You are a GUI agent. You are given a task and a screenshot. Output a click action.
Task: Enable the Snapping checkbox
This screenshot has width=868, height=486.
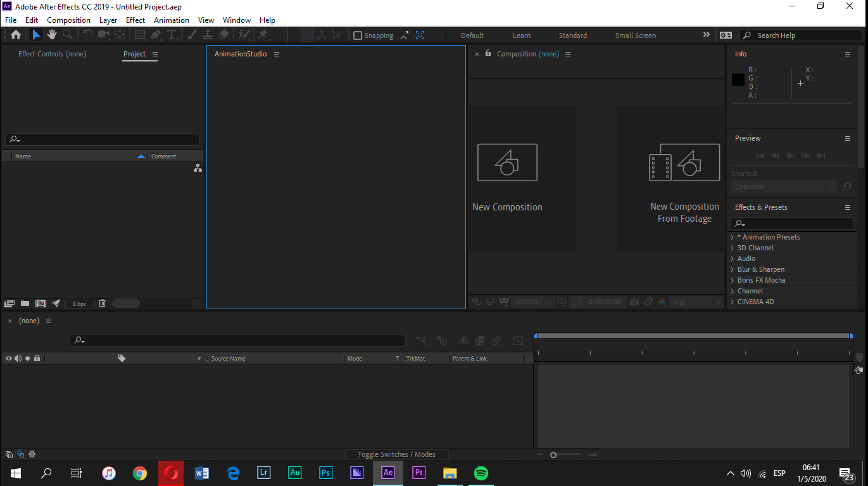(358, 35)
